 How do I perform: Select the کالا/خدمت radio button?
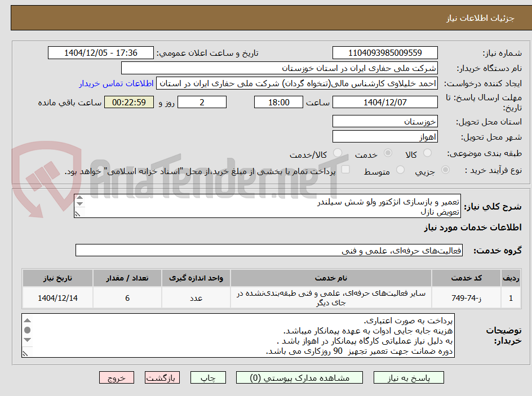(x=338, y=153)
